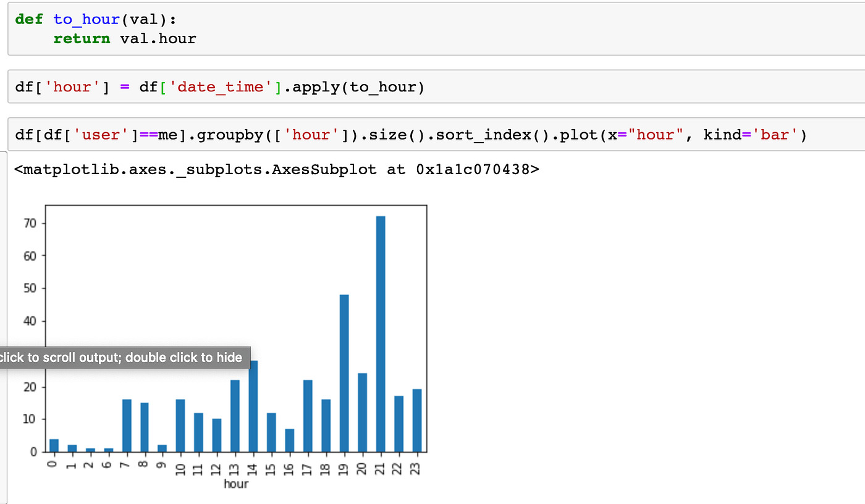Click the to_hour function definition cell
The height and width of the screenshot is (504, 865).
436,28
